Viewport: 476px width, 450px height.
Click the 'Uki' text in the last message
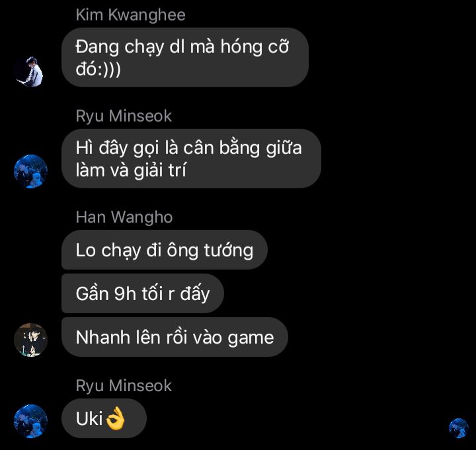tap(89, 419)
